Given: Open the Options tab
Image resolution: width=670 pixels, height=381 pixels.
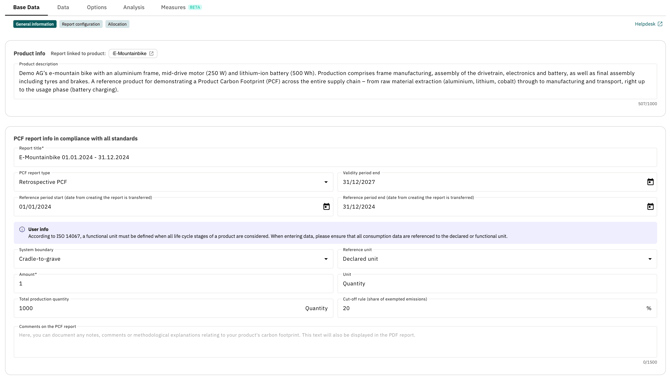Looking at the screenshot, I should tap(97, 7).
